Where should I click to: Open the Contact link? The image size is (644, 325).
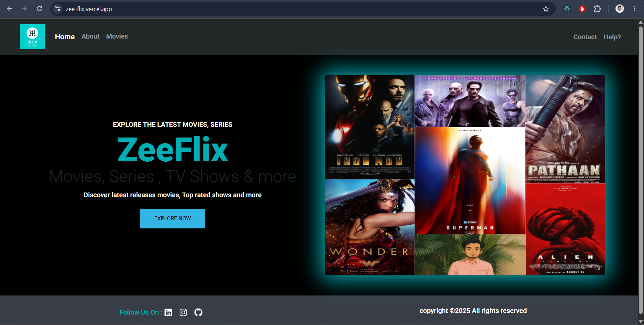[585, 37]
